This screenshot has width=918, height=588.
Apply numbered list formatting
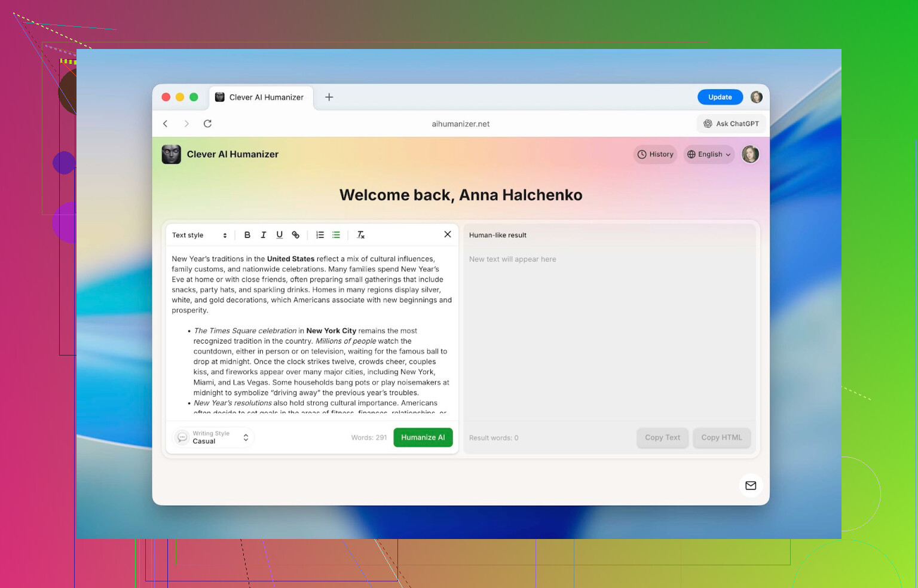(x=320, y=235)
